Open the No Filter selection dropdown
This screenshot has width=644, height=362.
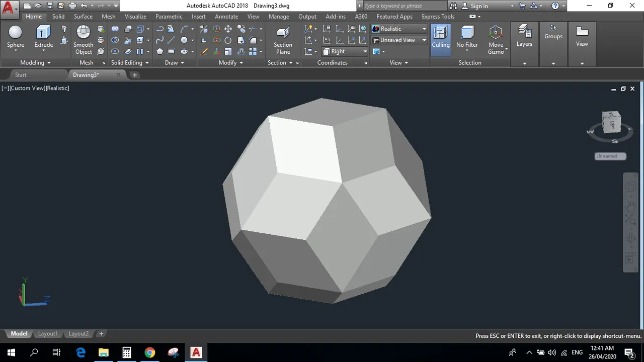click(467, 37)
